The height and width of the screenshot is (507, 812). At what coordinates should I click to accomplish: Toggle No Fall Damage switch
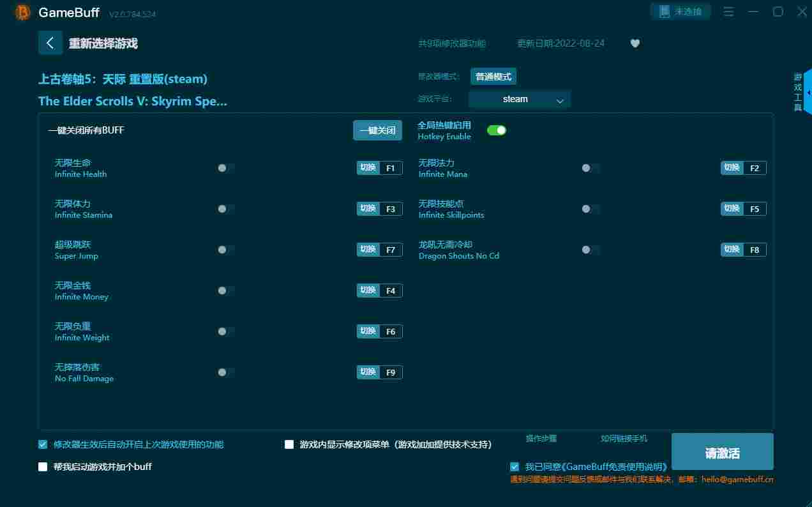tap(225, 372)
